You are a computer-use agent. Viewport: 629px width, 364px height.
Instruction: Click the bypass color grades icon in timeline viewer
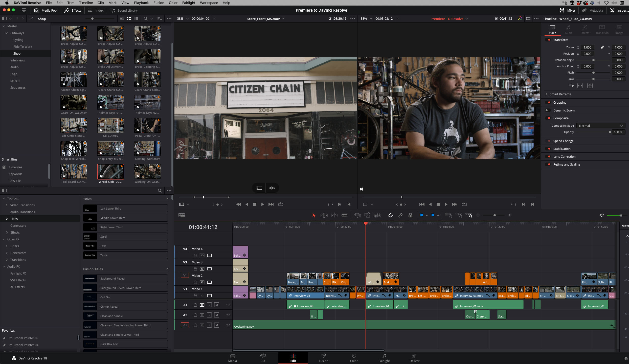pos(520,18)
